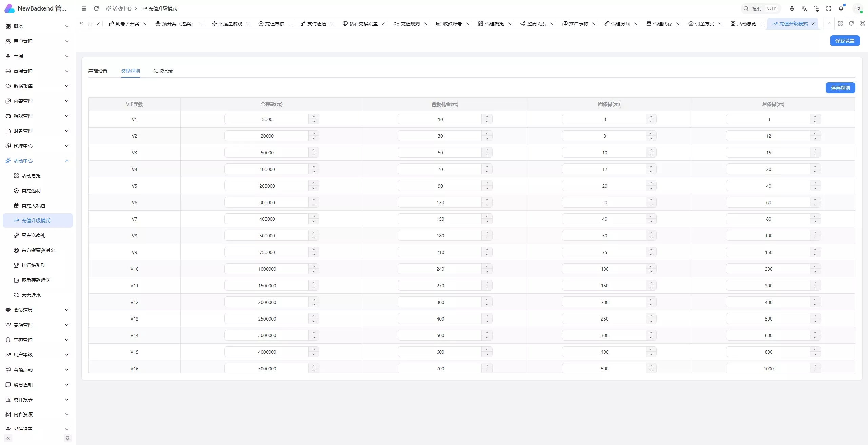The width and height of the screenshot is (868, 445).
Task: Click the fullscreen toggle icon in header
Action: click(829, 8)
